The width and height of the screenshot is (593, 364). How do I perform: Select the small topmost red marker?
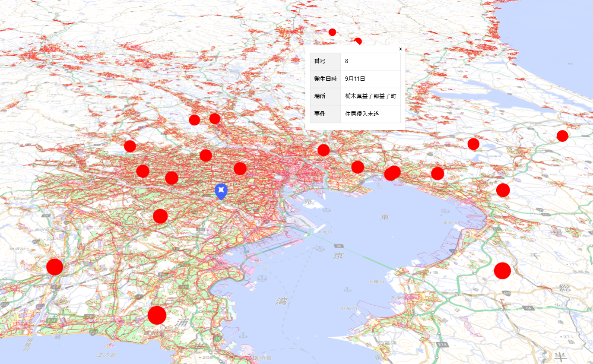(x=332, y=32)
